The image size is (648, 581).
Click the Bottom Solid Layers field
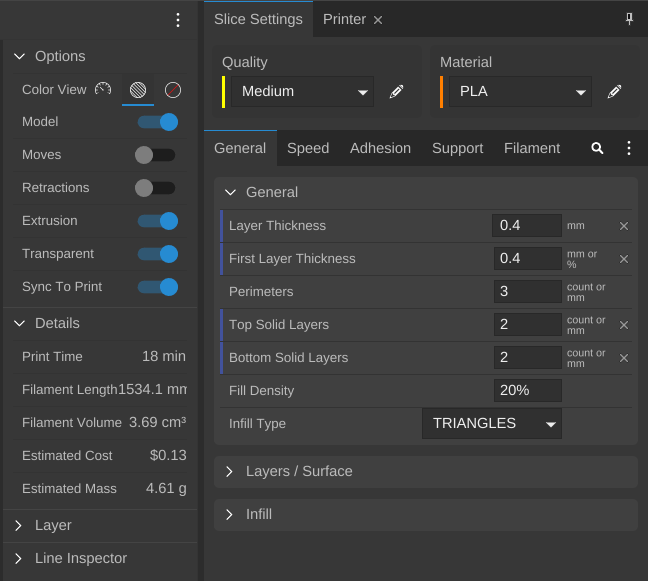point(528,357)
